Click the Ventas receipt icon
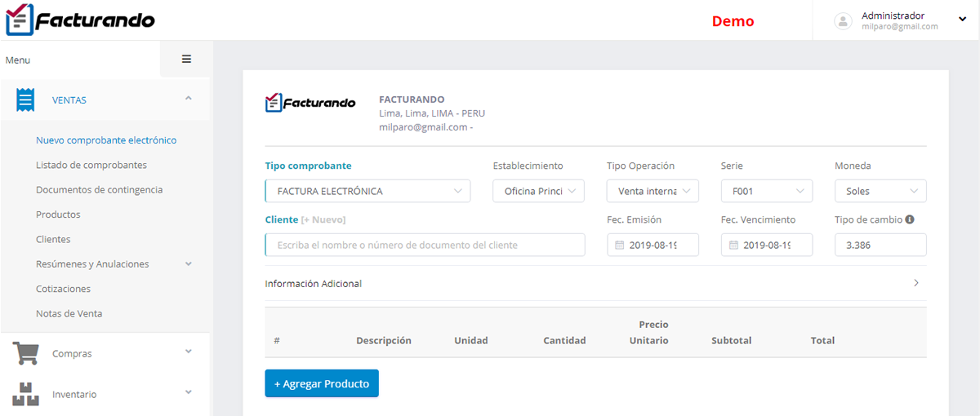Image resolution: width=980 pixels, height=416 pixels. [25, 100]
